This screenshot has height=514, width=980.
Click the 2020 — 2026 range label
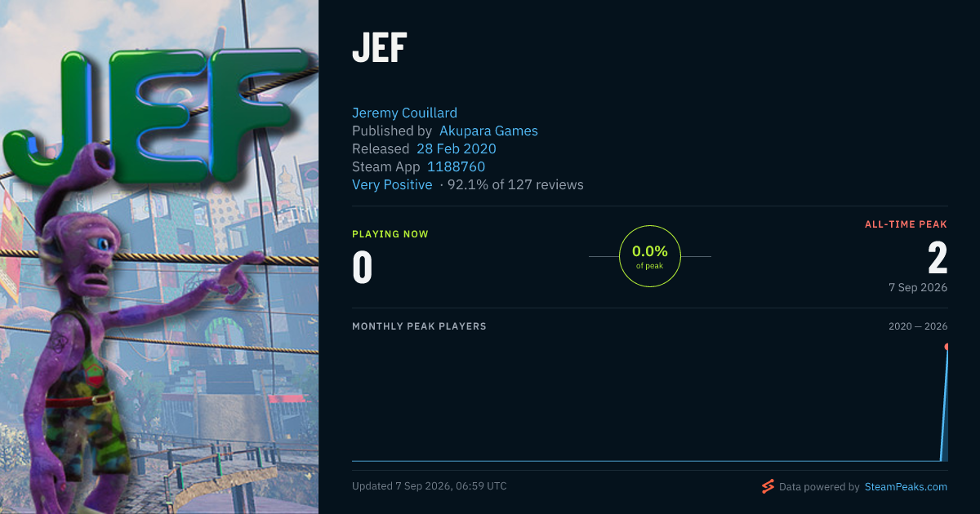tap(918, 326)
